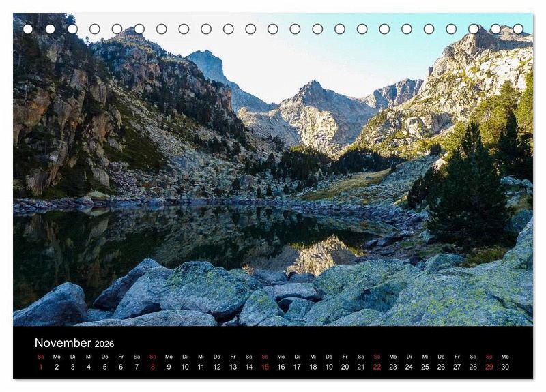
Task: Select Sunday November 1 date
Action: [41, 367]
